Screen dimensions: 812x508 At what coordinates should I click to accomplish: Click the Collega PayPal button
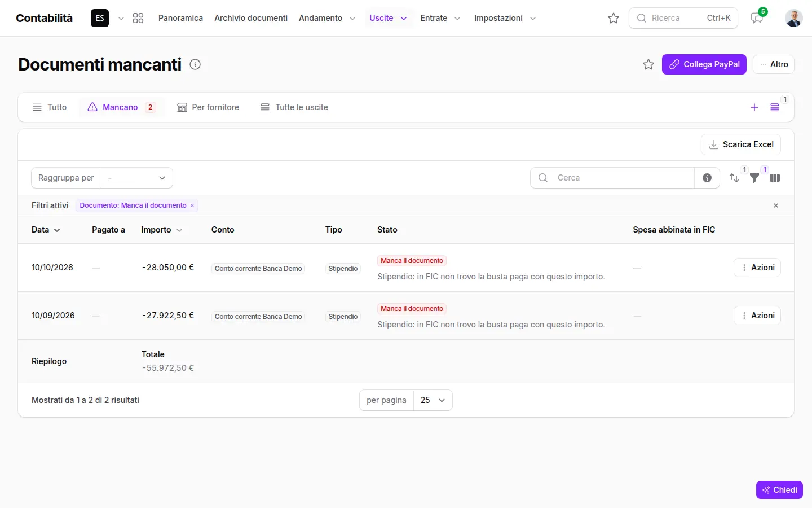pos(704,64)
